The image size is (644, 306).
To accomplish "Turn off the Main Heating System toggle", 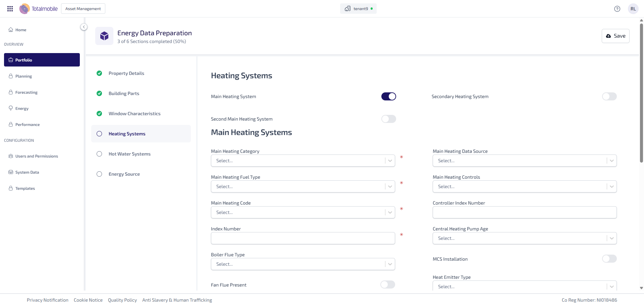I will pos(388,96).
